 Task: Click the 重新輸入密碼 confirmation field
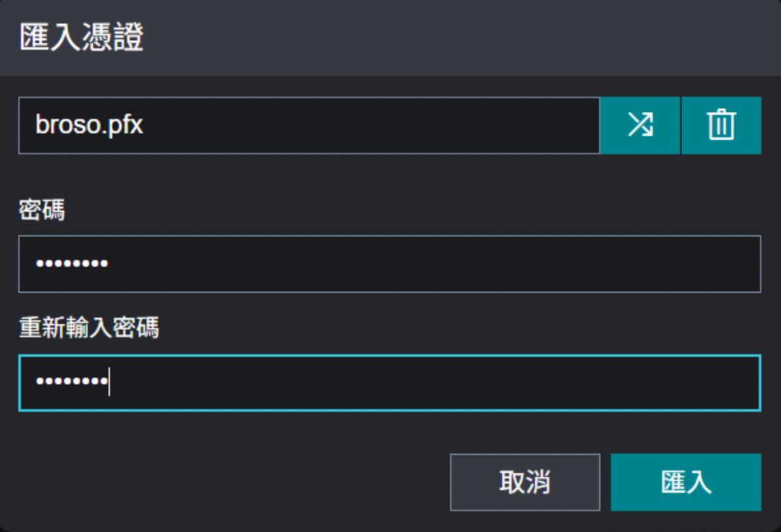click(389, 382)
